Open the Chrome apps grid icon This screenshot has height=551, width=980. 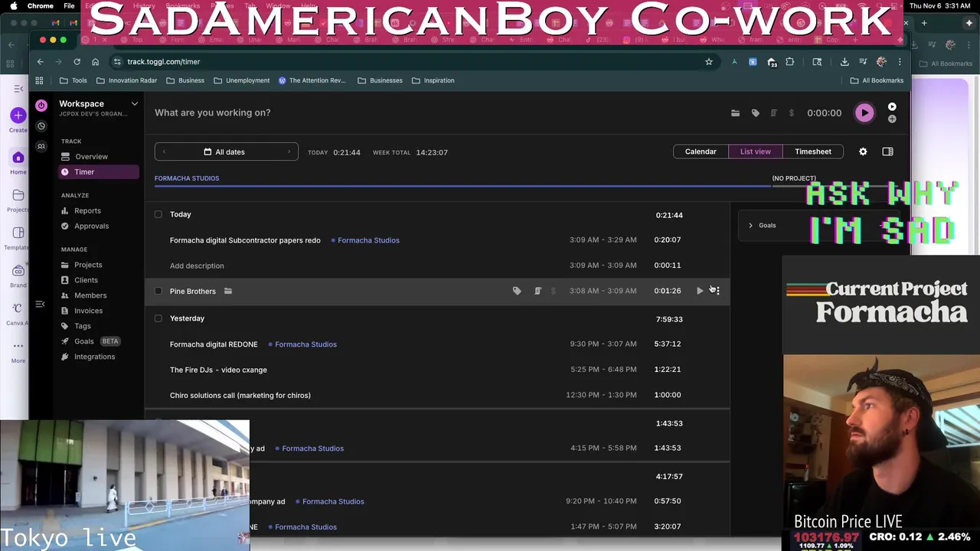(39, 80)
